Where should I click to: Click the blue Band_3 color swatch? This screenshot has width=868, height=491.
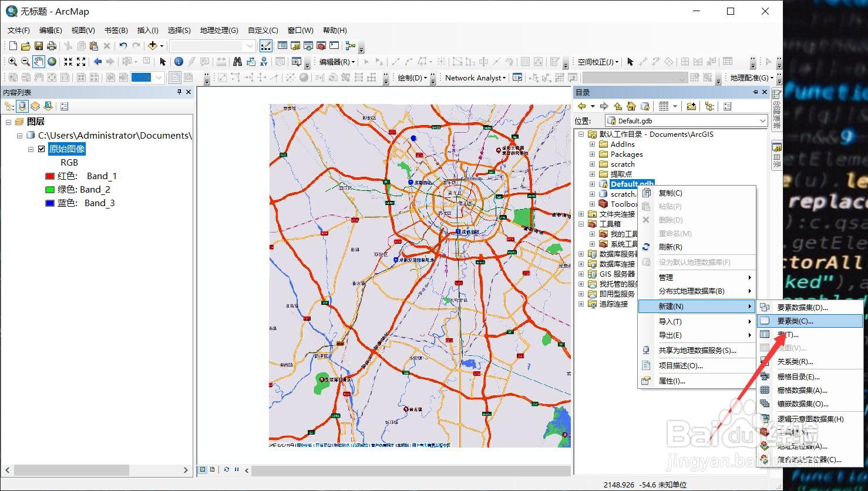(x=50, y=203)
